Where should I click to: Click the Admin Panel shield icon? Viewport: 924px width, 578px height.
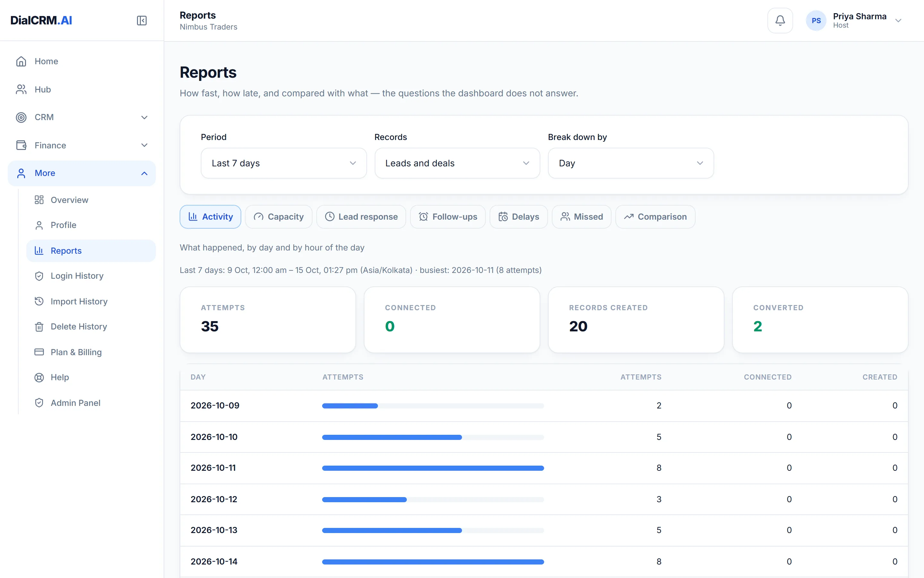[x=39, y=403]
